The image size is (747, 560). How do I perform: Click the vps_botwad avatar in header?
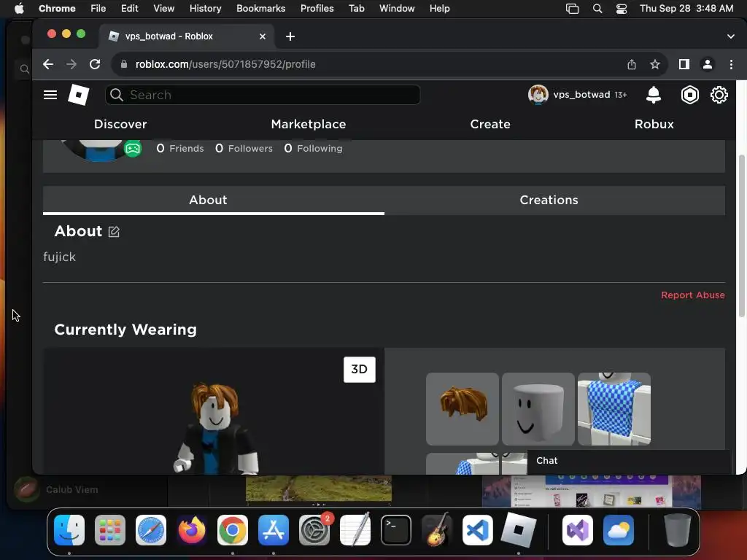point(538,94)
